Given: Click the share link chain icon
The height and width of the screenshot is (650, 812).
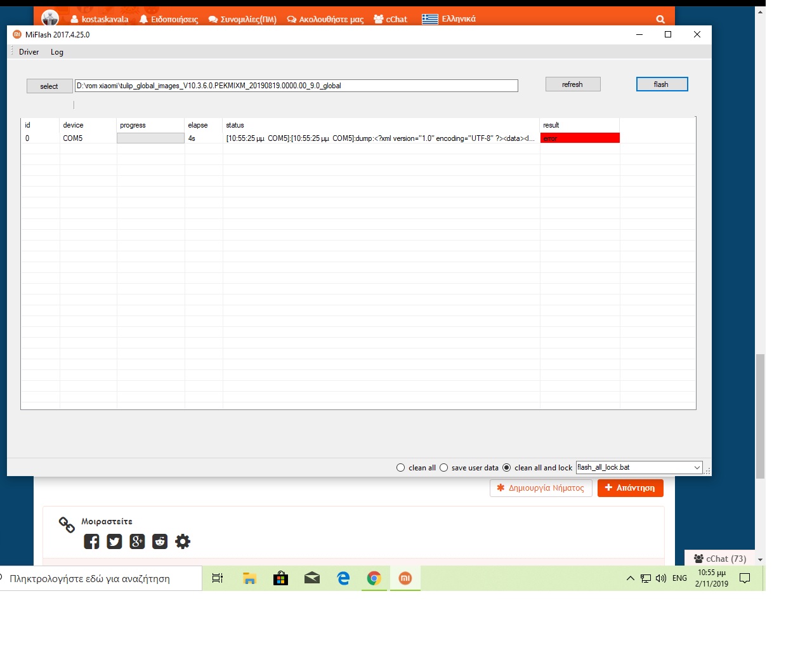Looking at the screenshot, I should coord(67,524).
